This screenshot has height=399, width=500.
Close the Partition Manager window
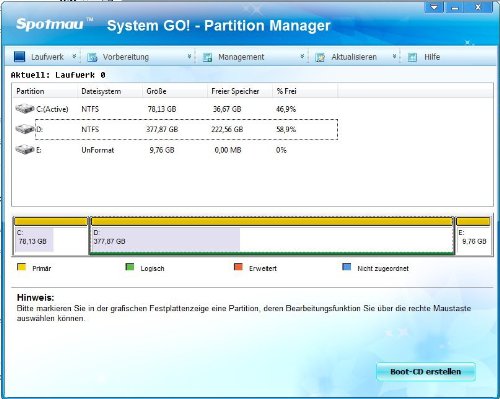point(478,7)
